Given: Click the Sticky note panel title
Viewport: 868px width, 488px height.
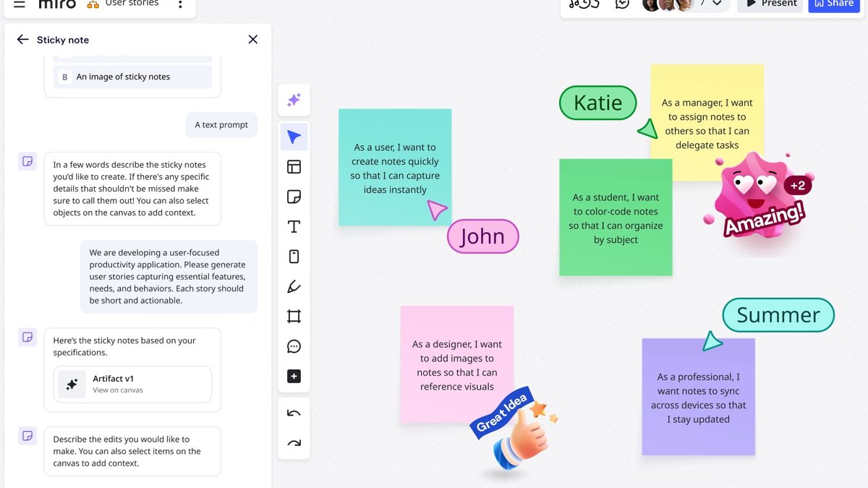Looking at the screenshot, I should pos(63,40).
